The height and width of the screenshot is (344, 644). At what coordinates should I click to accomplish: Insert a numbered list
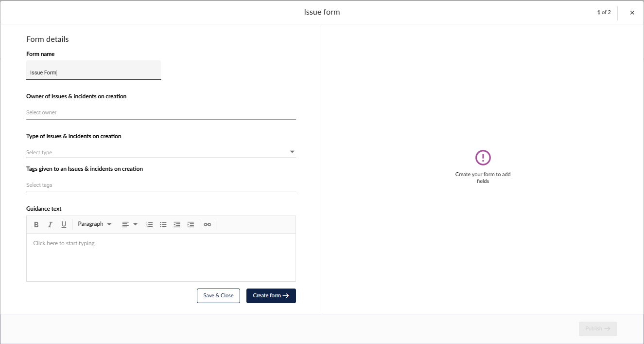click(150, 224)
